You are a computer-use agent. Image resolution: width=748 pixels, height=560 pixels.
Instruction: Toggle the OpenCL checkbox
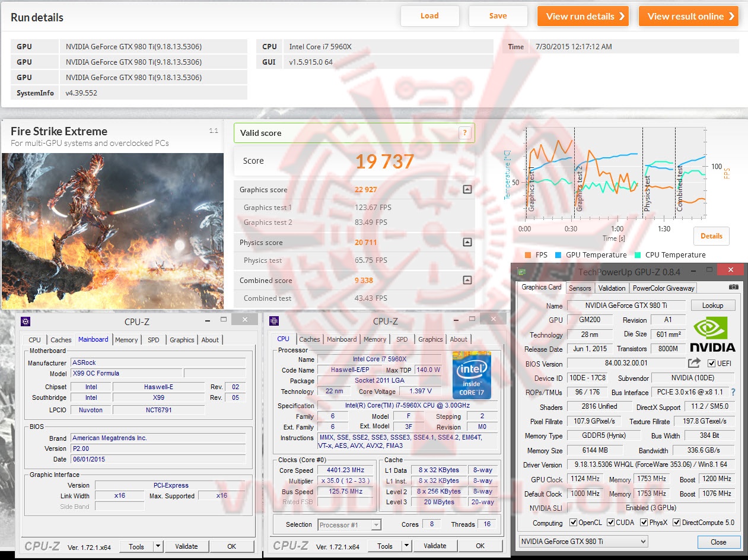point(573,523)
